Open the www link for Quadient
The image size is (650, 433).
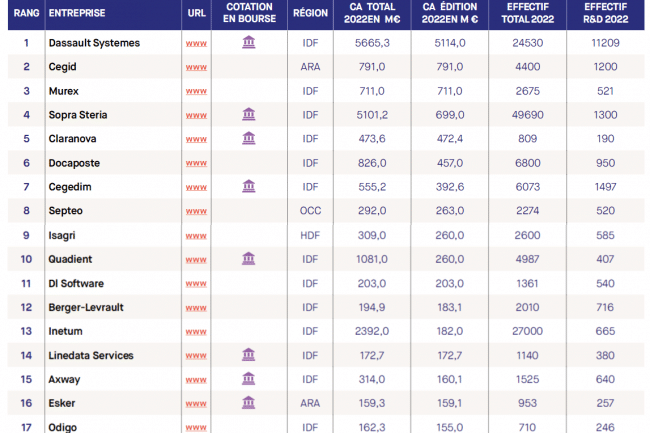point(196,260)
